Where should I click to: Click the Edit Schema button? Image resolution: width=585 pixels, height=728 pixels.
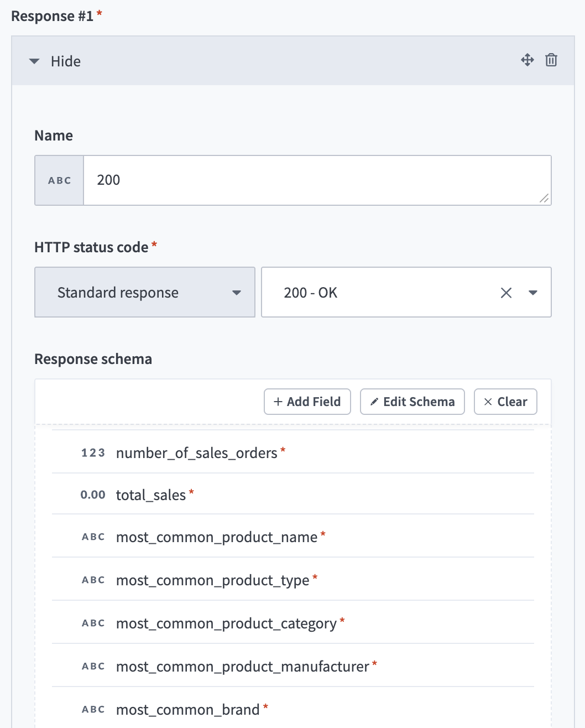[412, 402]
